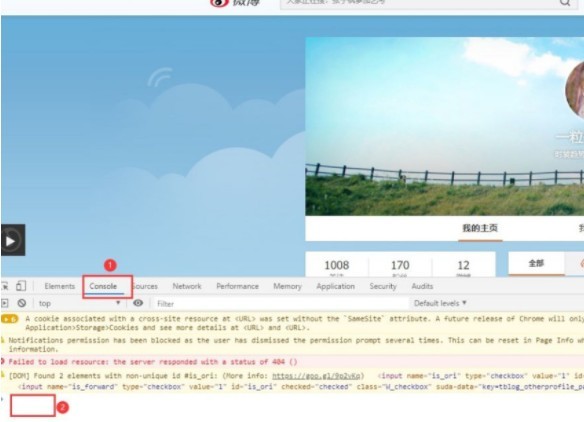Select the Performance tab
The image size is (584, 422).
237,286
